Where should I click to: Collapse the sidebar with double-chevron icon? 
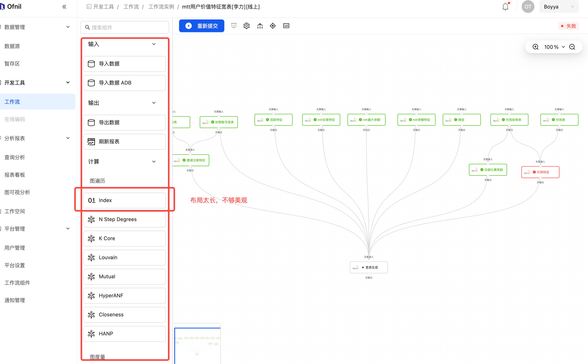pos(64,7)
